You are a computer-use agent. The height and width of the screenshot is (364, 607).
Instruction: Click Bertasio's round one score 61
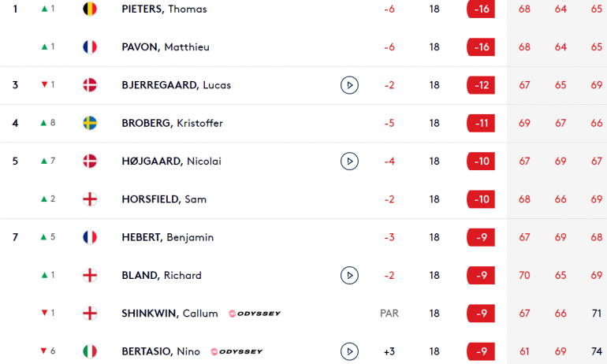coord(524,351)
